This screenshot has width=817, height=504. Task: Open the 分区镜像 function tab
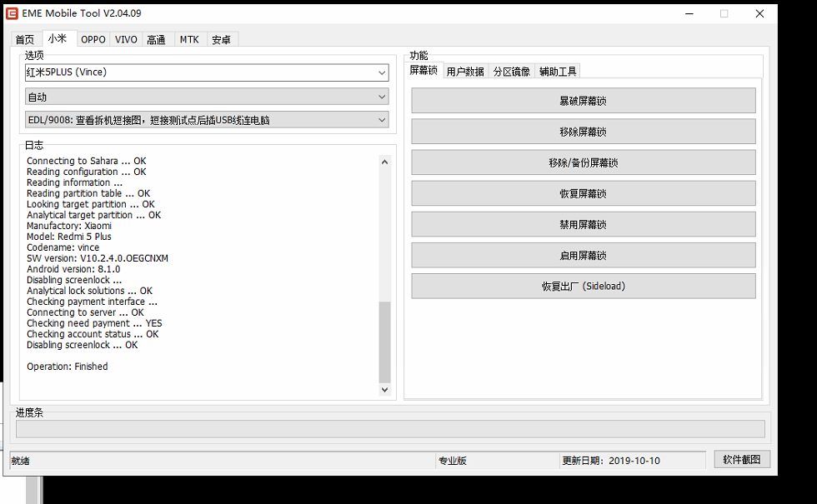pos(512,72)
